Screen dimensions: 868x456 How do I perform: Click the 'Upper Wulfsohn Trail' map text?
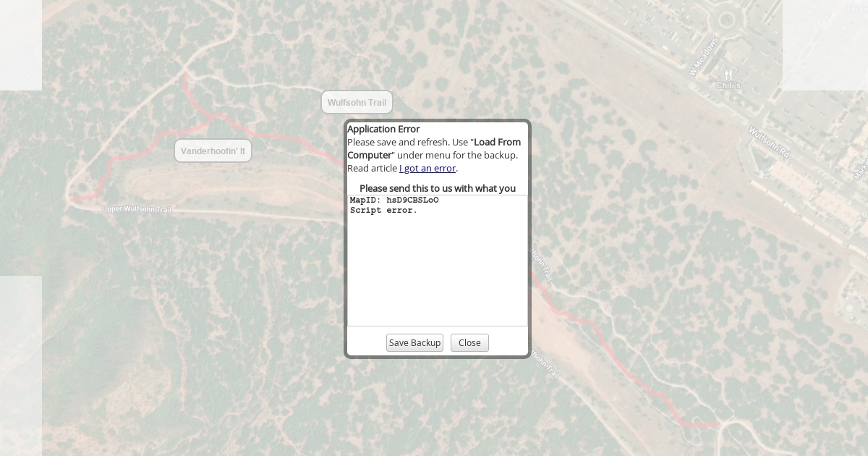pos(137,209)
